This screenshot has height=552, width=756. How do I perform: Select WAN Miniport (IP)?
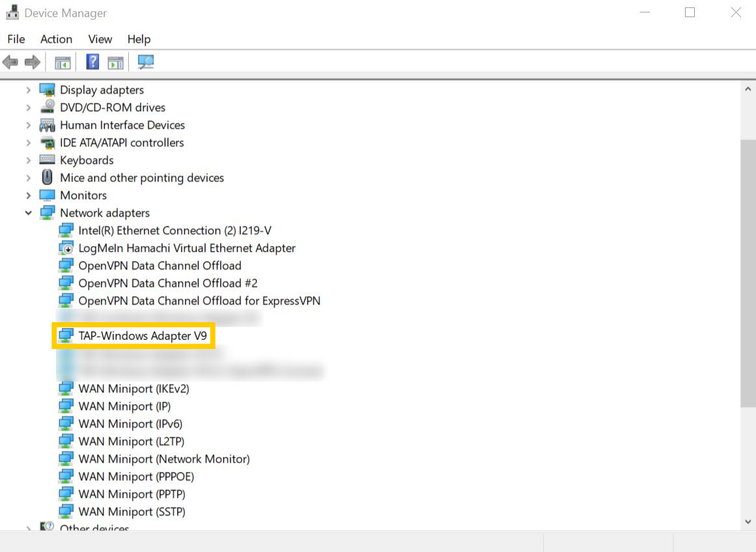pos(125,406)
